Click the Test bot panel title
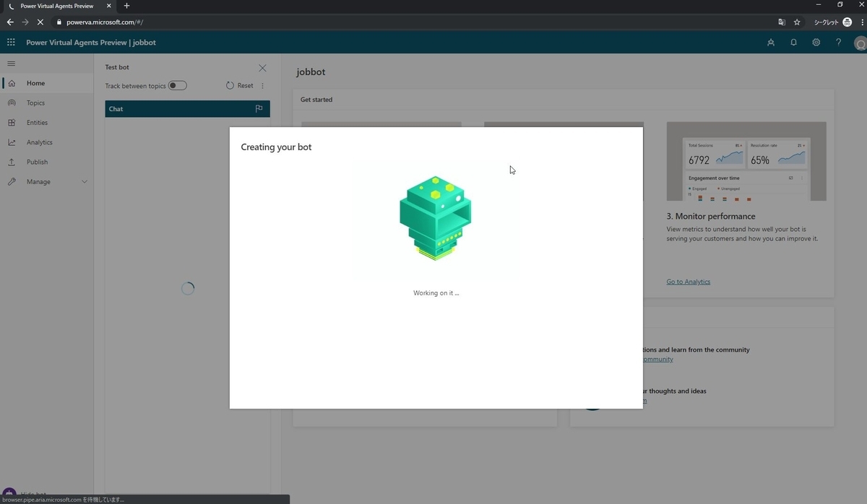Viewport: 867px width, 504px height. click(117, 67)
